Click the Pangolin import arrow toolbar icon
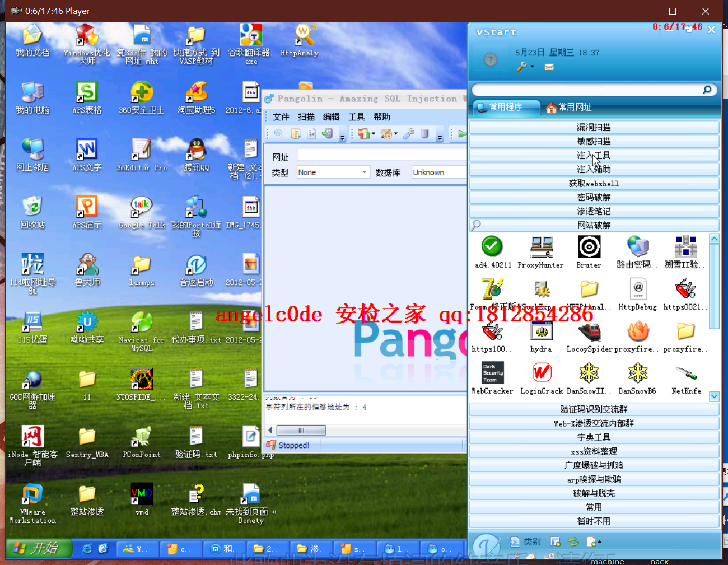The width and height of the screenshot is (728, 565). (328, 133)
